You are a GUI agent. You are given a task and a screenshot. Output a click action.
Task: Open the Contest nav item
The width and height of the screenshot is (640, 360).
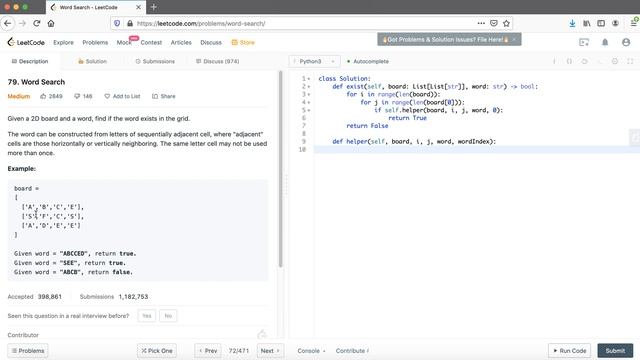[x=151, y=42]
